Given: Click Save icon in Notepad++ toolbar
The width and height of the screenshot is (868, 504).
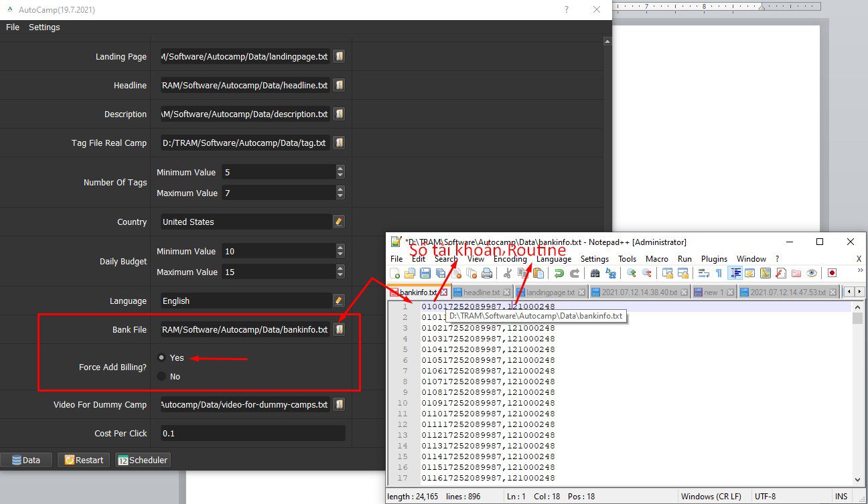Looking at the screenshot, I should [425, 273].
